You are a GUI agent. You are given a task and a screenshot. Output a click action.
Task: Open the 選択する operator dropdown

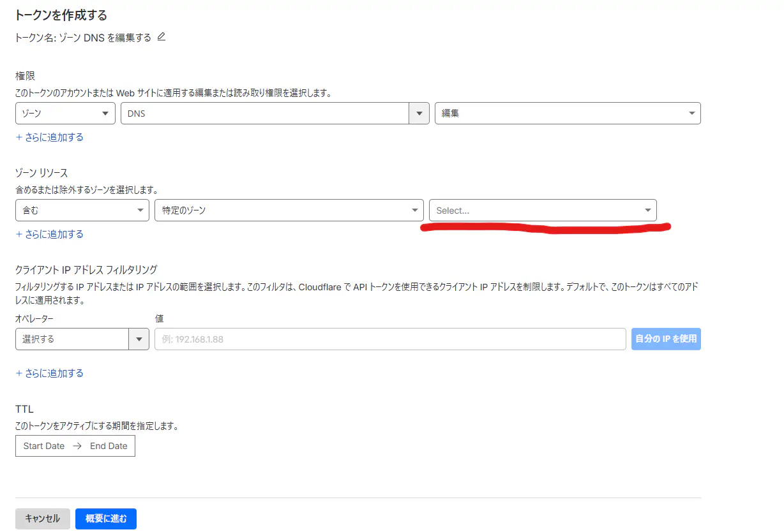click(73, 339)
